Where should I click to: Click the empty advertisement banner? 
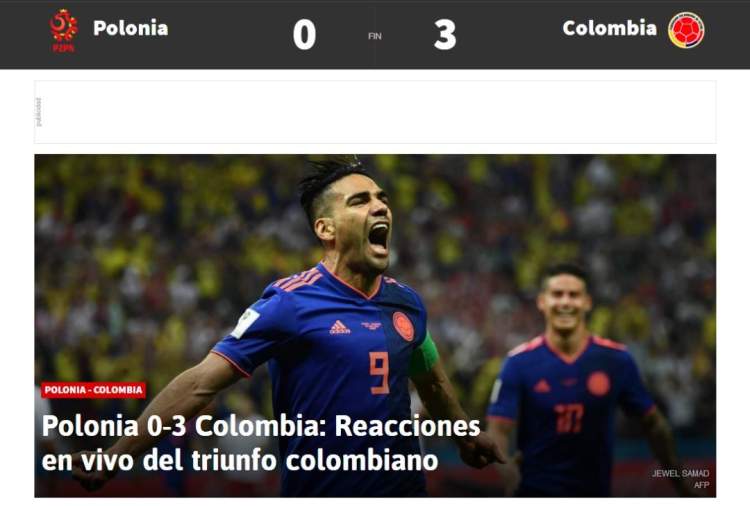(x=375, y=112)
